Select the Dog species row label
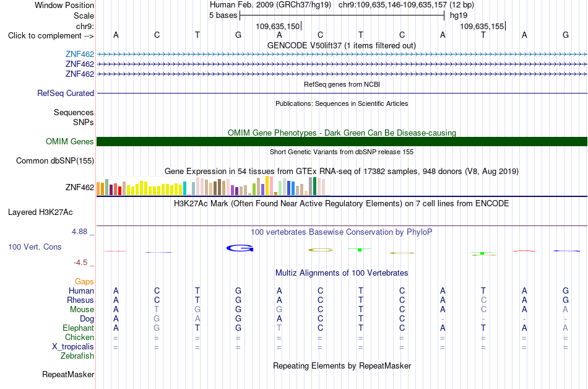Image resolution: width=588 pixels, height=389 pixels. click(87, 319)
